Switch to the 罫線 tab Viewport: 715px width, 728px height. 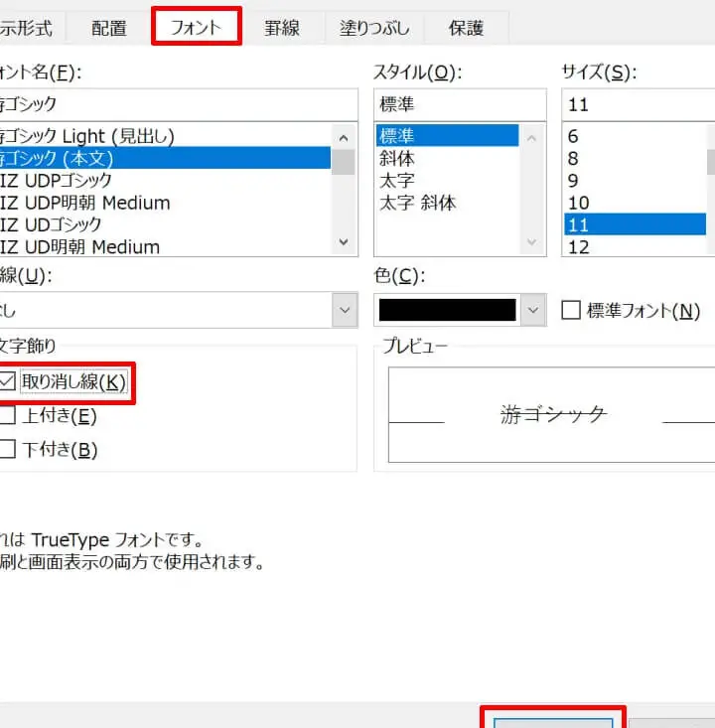282,28
